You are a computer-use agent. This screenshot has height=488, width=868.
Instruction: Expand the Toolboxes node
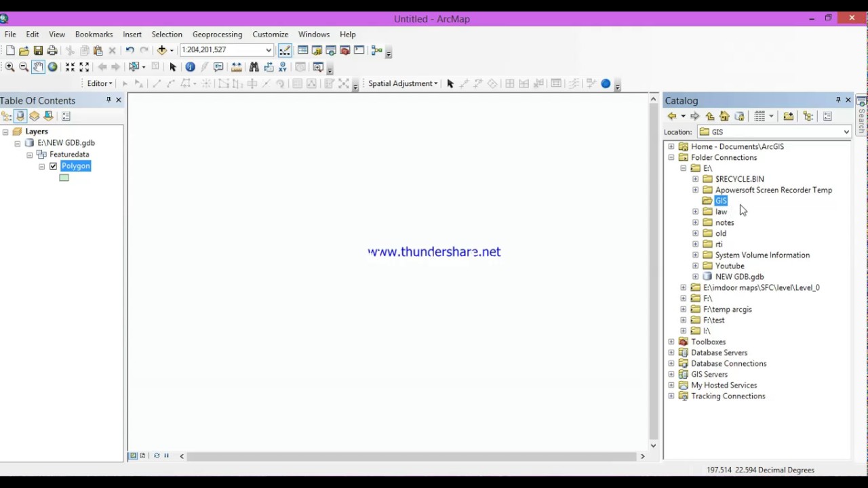671,342
